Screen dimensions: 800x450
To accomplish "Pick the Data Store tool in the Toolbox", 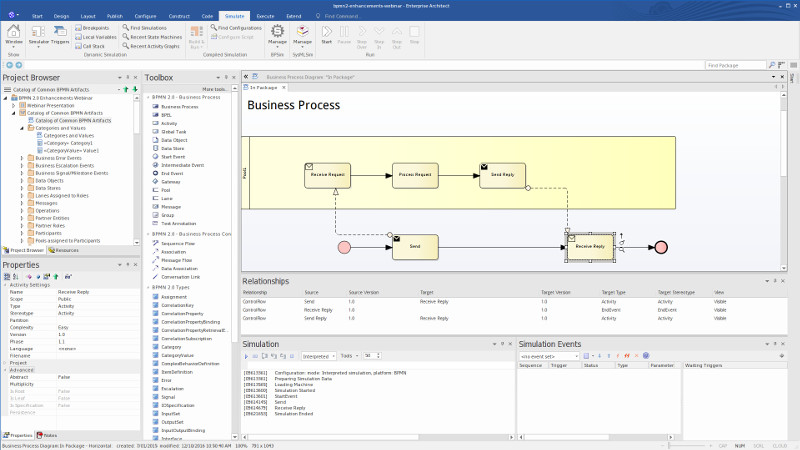I will pos(173,148).
